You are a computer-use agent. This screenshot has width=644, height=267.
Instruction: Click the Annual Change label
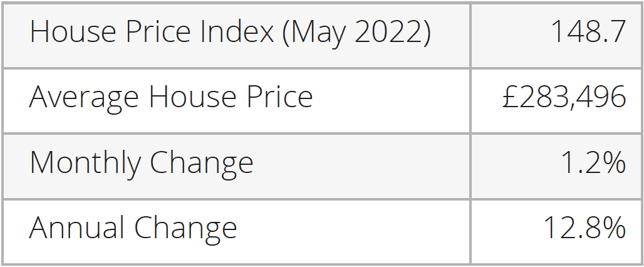133,228
